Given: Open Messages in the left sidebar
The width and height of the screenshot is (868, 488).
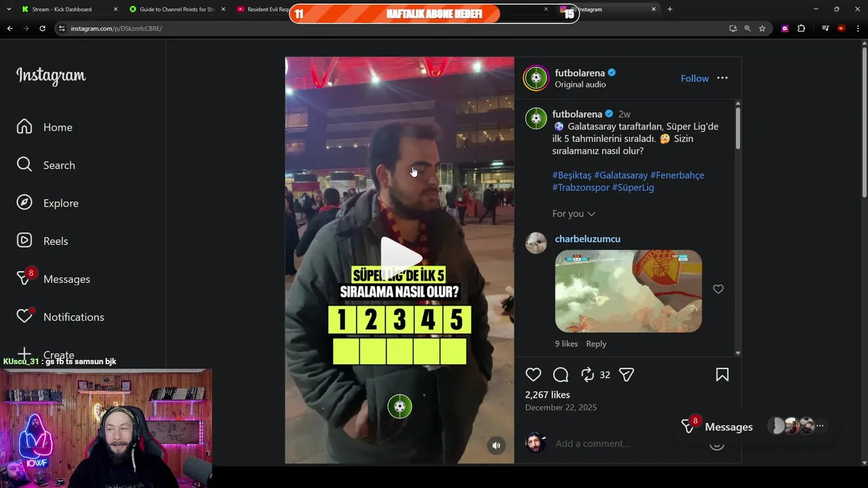Looking at the screenshot, I should 54,279.
